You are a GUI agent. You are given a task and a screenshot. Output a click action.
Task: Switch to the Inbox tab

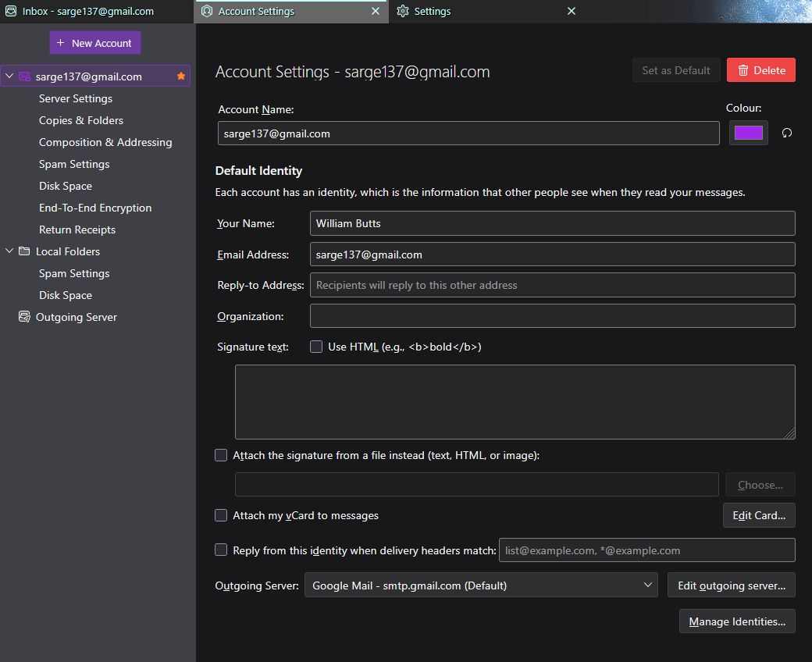87,12
